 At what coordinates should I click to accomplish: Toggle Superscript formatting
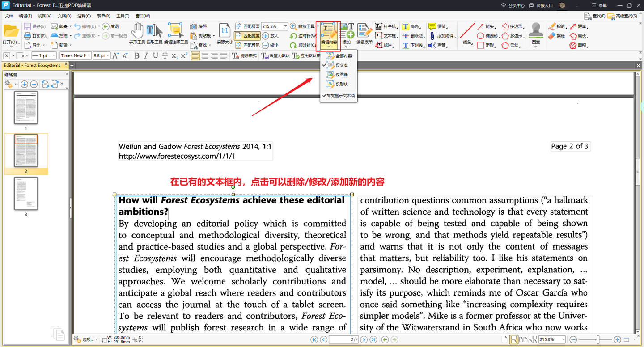(184, 56)
